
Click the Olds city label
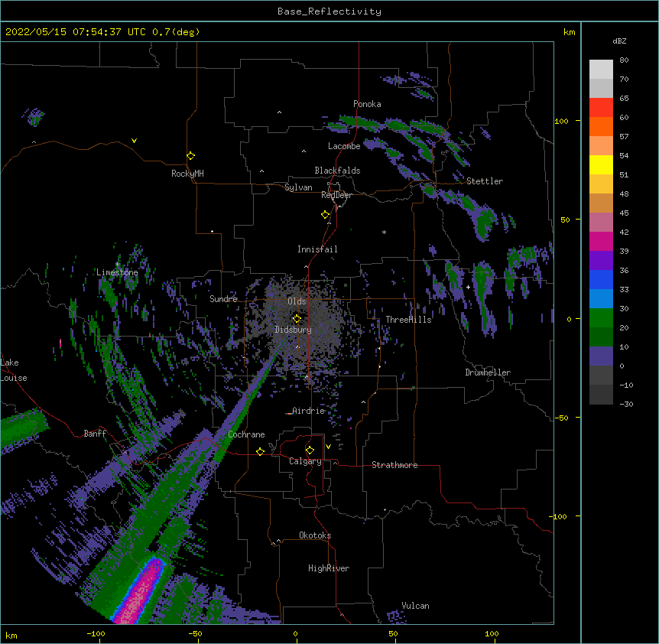pyautogui.click(x=297, y=301)
